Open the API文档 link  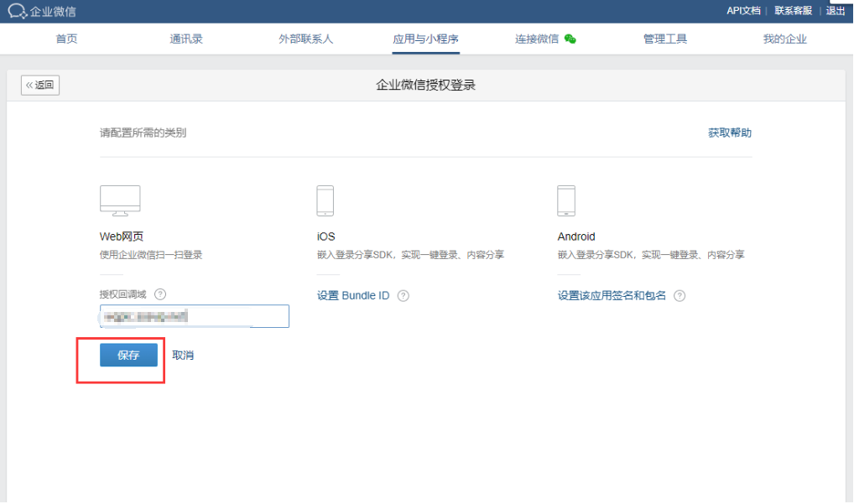click(x=743, y=11)
